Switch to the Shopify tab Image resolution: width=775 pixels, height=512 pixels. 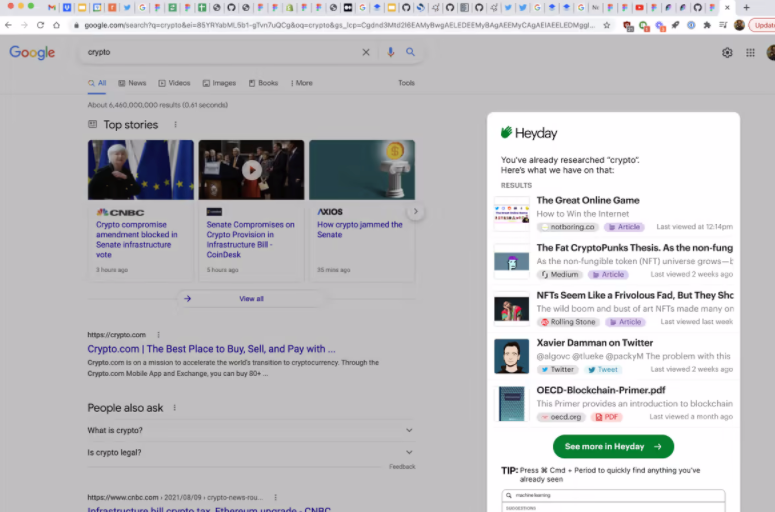click(x=289, y=7)
